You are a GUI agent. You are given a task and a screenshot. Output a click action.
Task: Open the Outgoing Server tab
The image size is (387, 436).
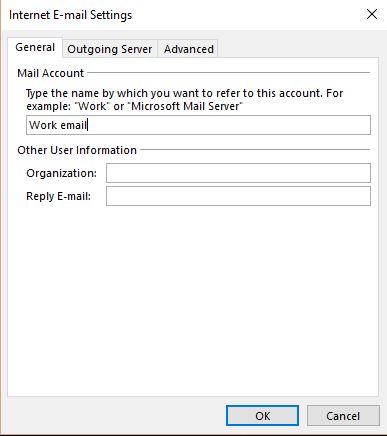(110, 49)
